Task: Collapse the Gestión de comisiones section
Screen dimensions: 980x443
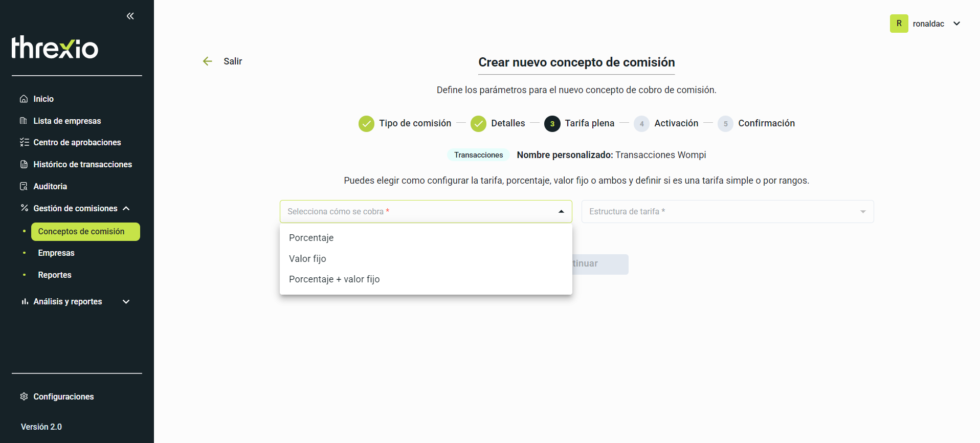Action: [x=126, y=208]
